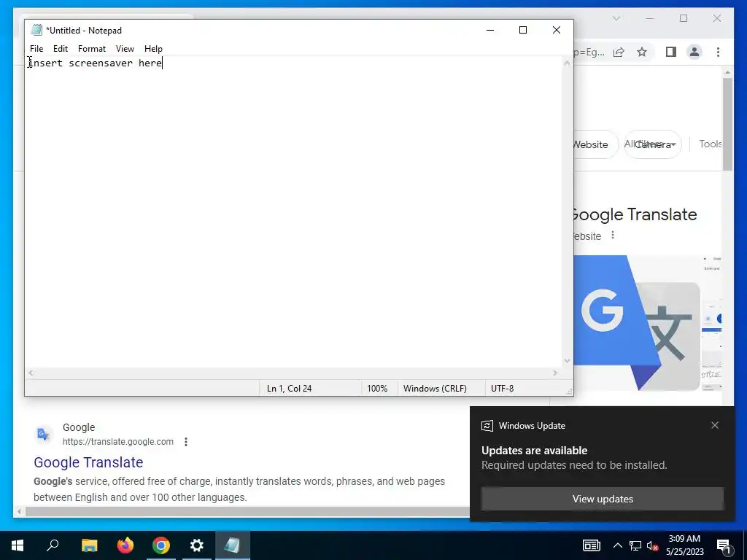Click scroll down arrow in Notepad
The height and width of the screenshot is (560, 747).
(567, 361)
